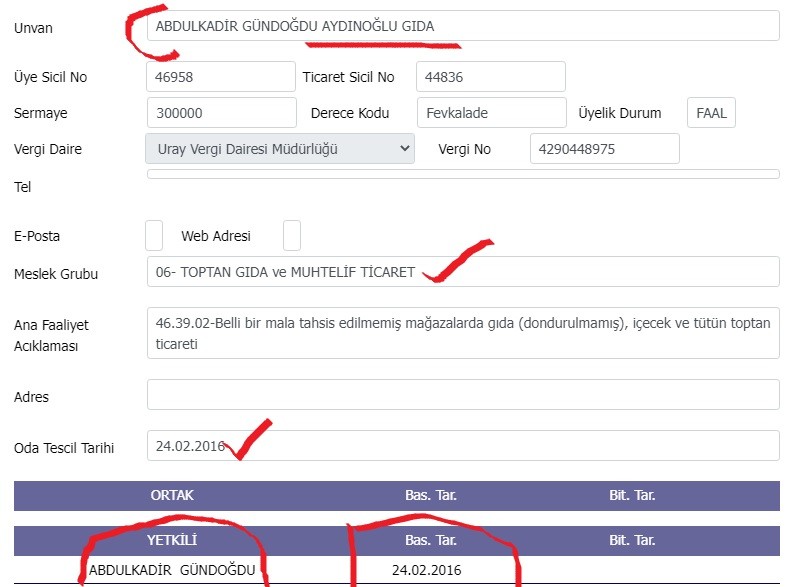This screenshot has width=793, height=587.
Task: Click the Tel label
Action: click(x=23, y=187)
